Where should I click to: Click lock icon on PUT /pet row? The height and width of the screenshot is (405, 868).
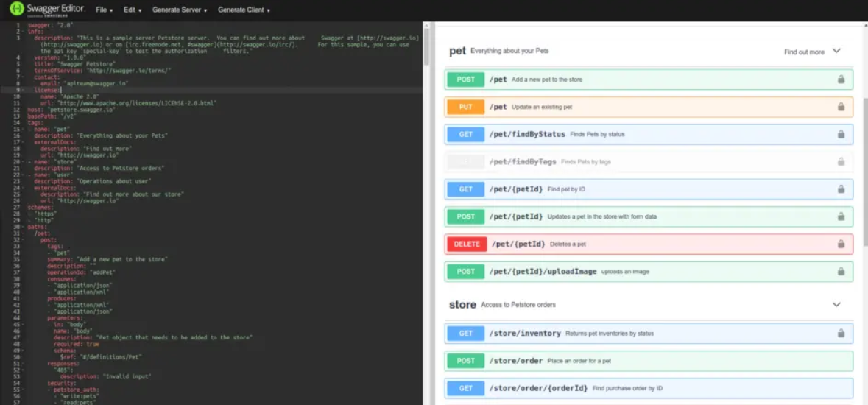(x=841, y=107)
